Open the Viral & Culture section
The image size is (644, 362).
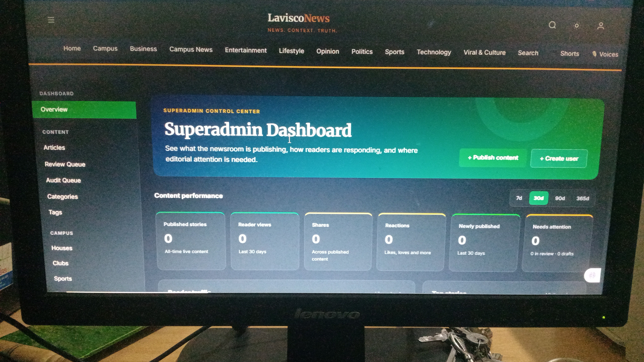pyautogui.click(x=485, y=53)
